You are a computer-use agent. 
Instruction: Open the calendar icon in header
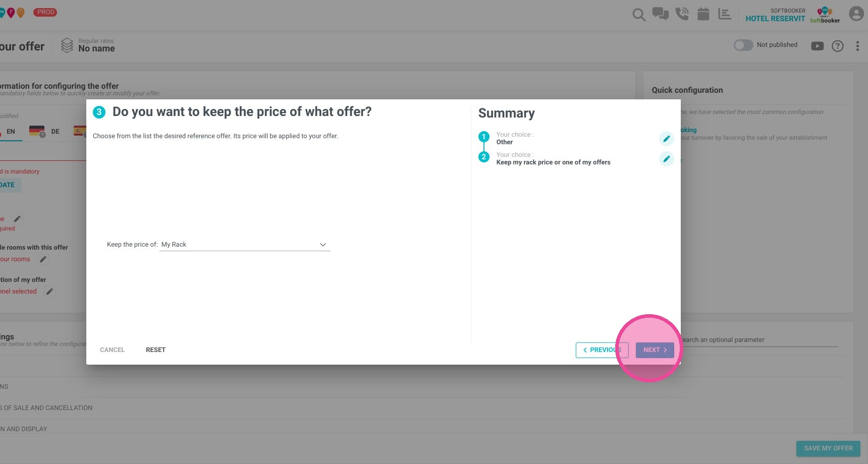click(x=703, y=14)
